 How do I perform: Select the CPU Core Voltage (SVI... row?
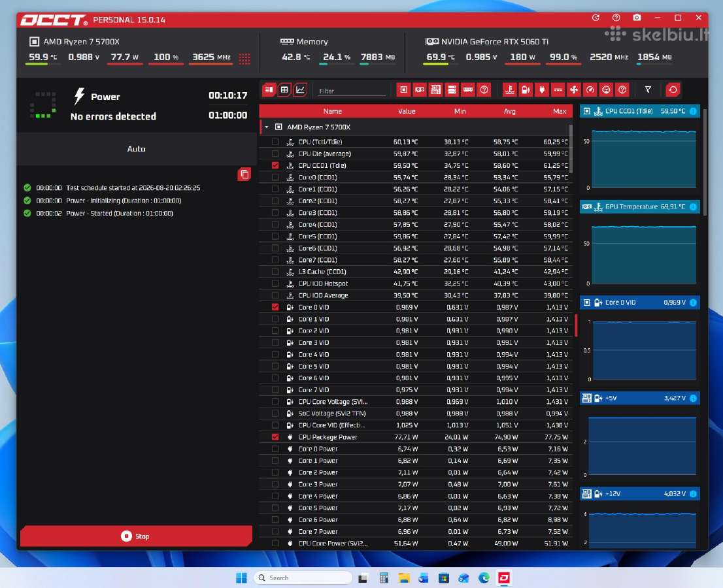click(x=416, y=402)
